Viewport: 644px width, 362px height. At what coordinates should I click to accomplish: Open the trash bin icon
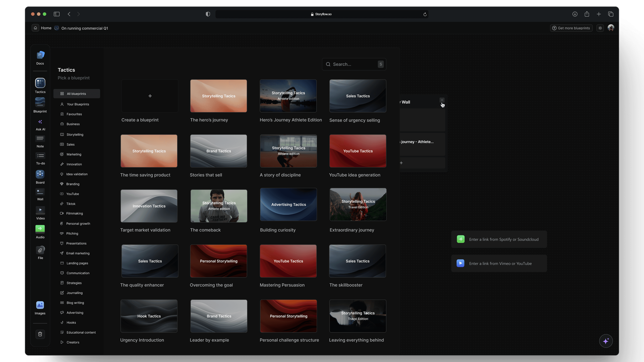pos(40,334)
